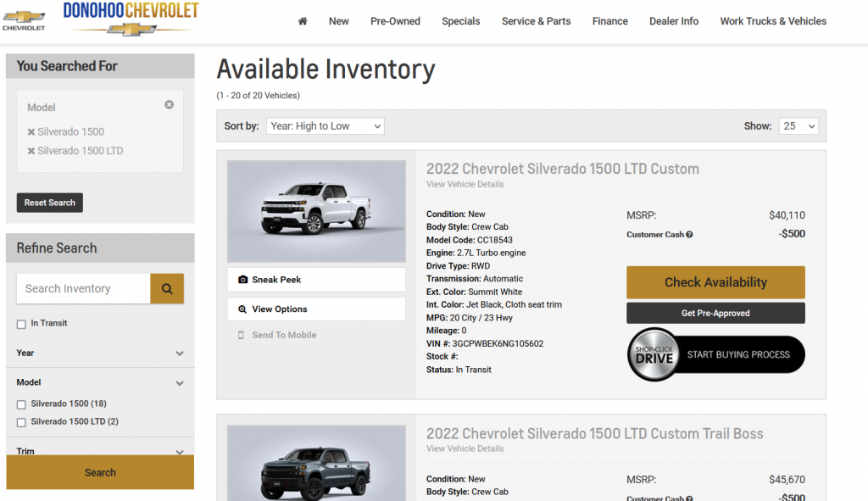Viewport: 868px width, 501px height.
Task: Remove the Silverado 1500 LTD filter
Action: click(x=31, y=151)
